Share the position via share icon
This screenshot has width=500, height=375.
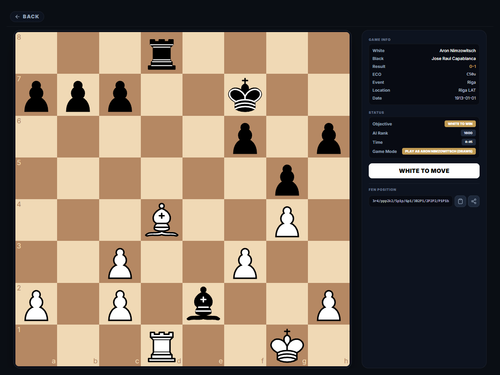click(x=474, y=201)
